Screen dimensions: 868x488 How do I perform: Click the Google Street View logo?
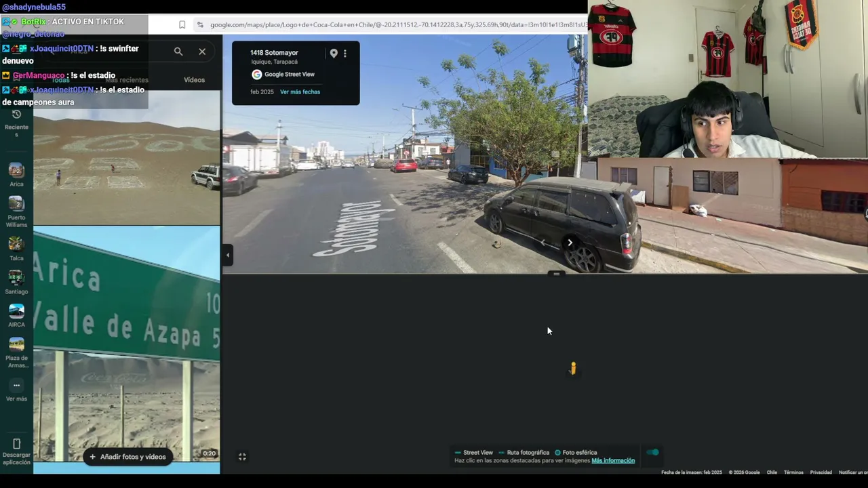[256, 75]
